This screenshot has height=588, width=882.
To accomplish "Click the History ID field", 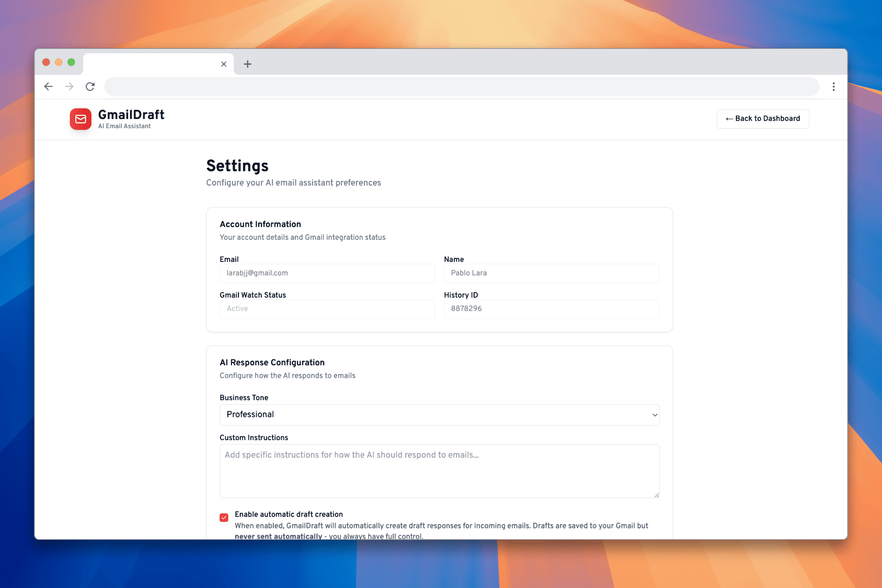I will point(551,309).
